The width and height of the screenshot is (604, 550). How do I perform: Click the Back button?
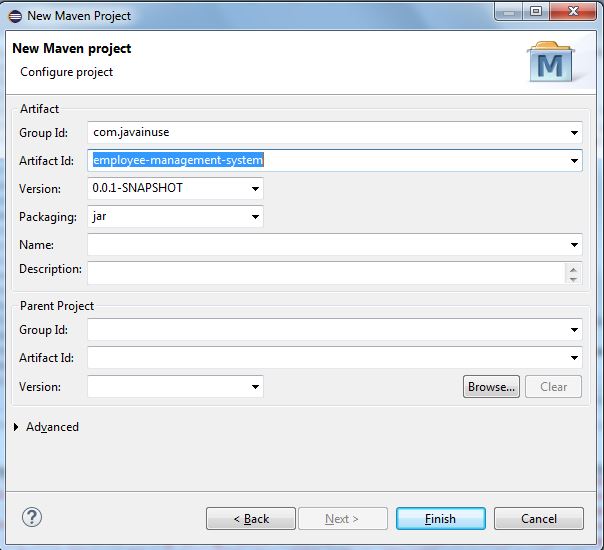pos(251,518)
